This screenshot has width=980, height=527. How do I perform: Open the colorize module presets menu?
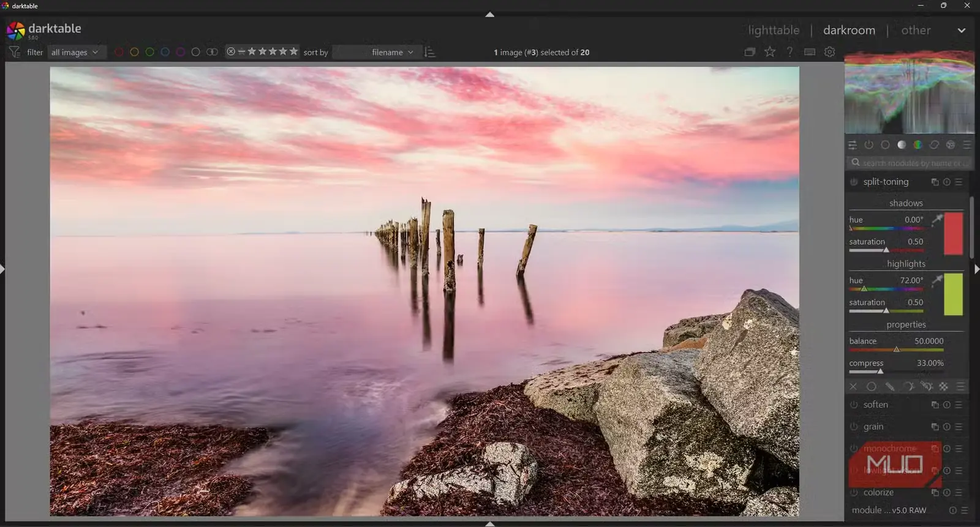pyautogui.click(x=959, y=493)
